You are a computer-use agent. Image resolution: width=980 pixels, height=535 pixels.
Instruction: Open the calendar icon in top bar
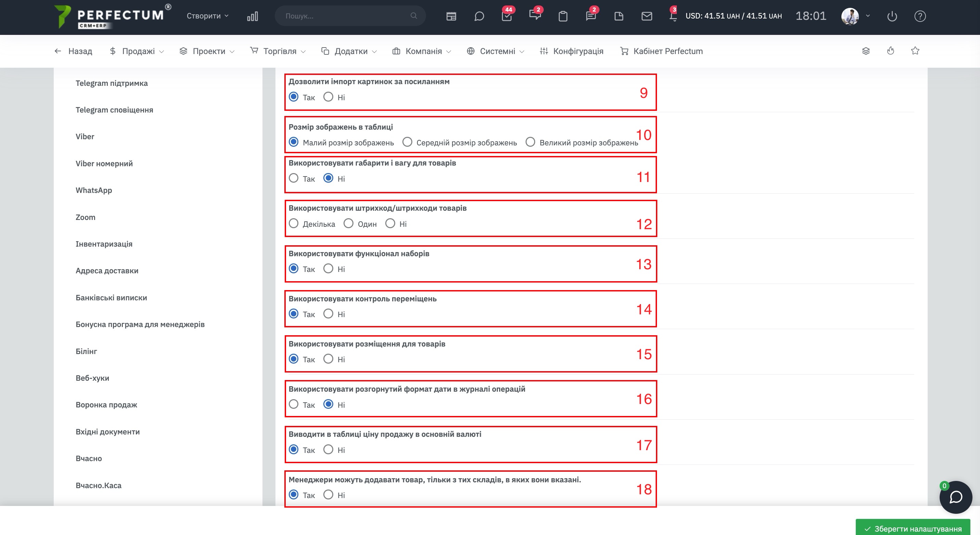pyautogui.click(x=451, y=16)
